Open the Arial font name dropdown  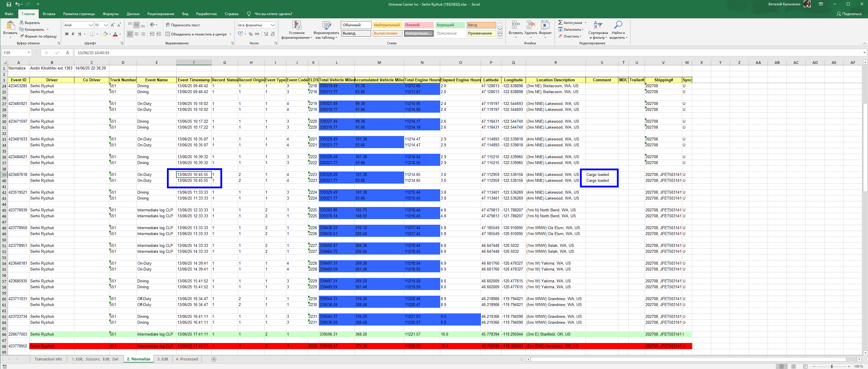point(91,25)
